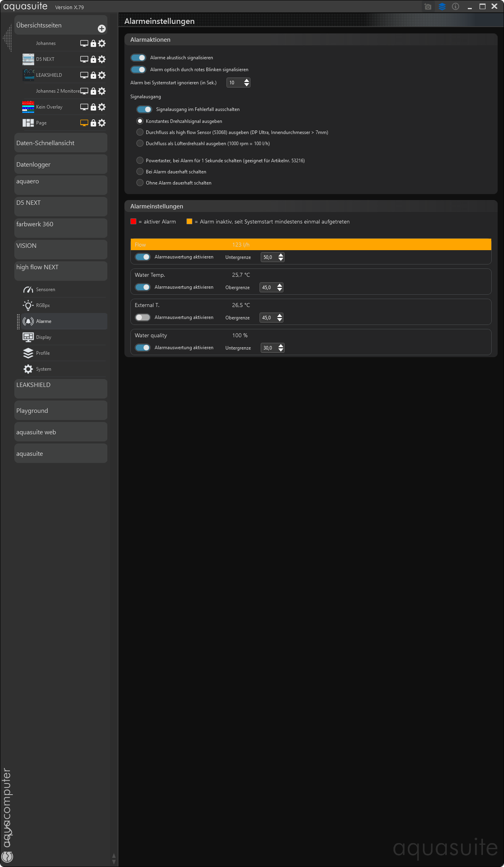Add a new overview page with plus icon

[x=102, y=29]
